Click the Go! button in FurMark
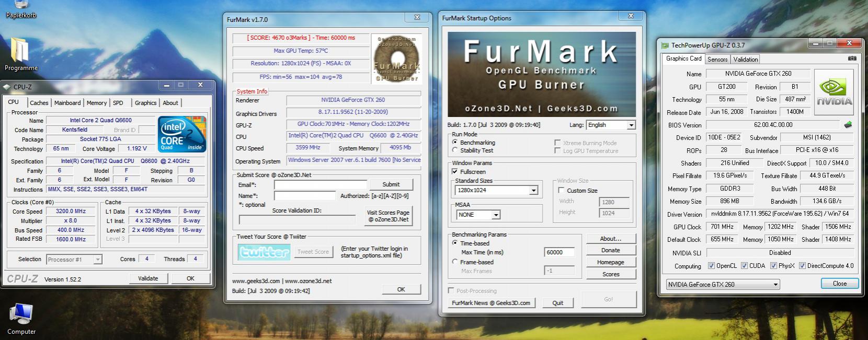 pos(609,299)
